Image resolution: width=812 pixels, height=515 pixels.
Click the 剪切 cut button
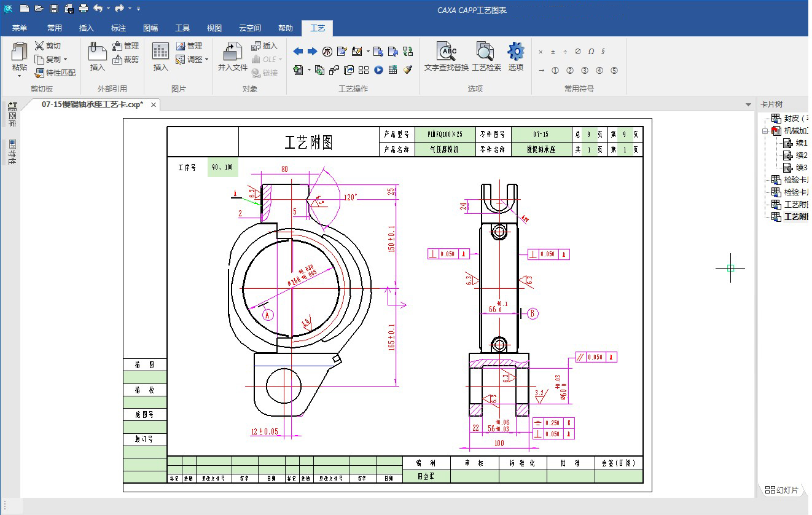(48, 46)
